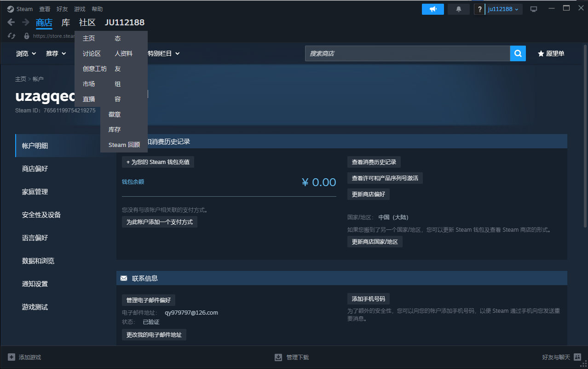Image resolution: width=588 pixels, height=369 pixels.
Task: Open the ju112188 account dropdown
Action: click(x=503, y=9)
